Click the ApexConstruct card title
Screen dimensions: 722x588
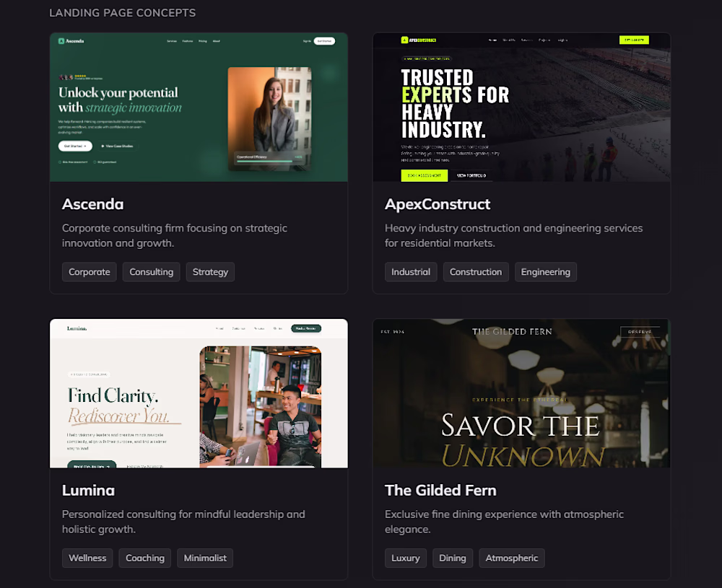pyautogui.click(x=438, y=204)
